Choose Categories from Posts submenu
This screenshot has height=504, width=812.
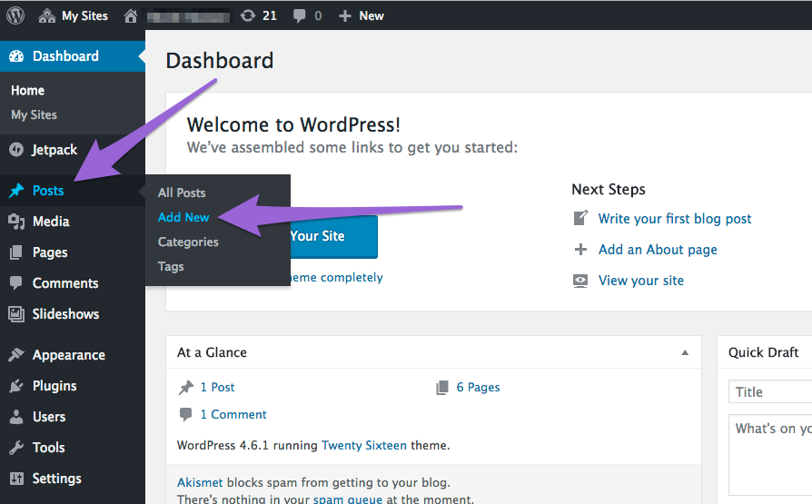click(x=188, y=242)
